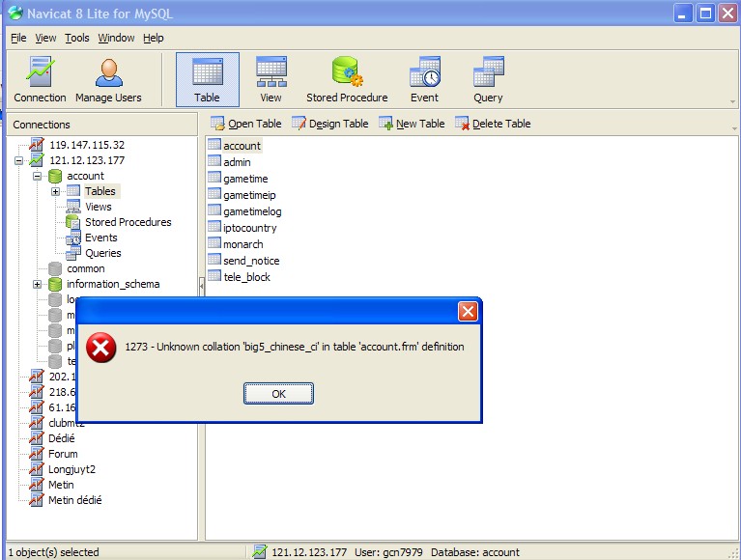Select the iptocountry table
741x560 pixels.
(249, 228)
